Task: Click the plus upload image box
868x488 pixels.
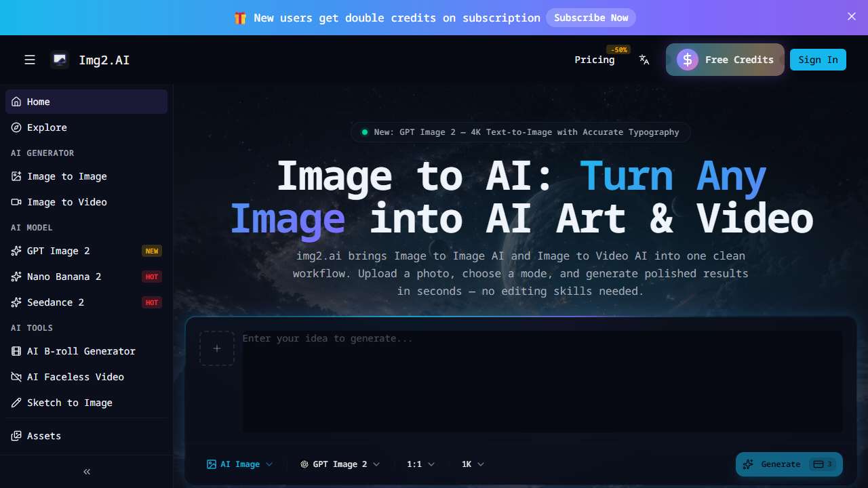Action: point(217,348)
